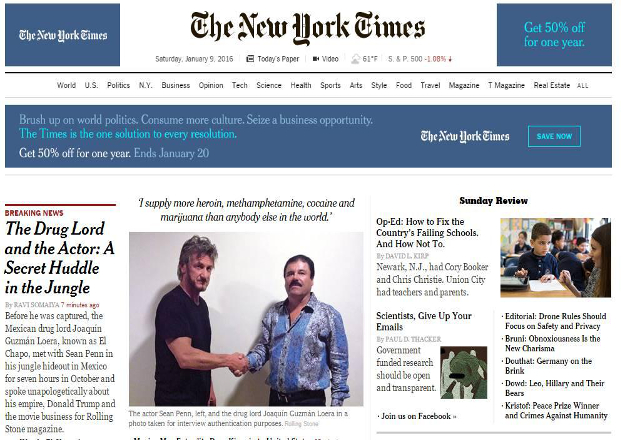Click the red S&P 500 down arrow
This screenshot has width=640, height=440.
point(450,59)
